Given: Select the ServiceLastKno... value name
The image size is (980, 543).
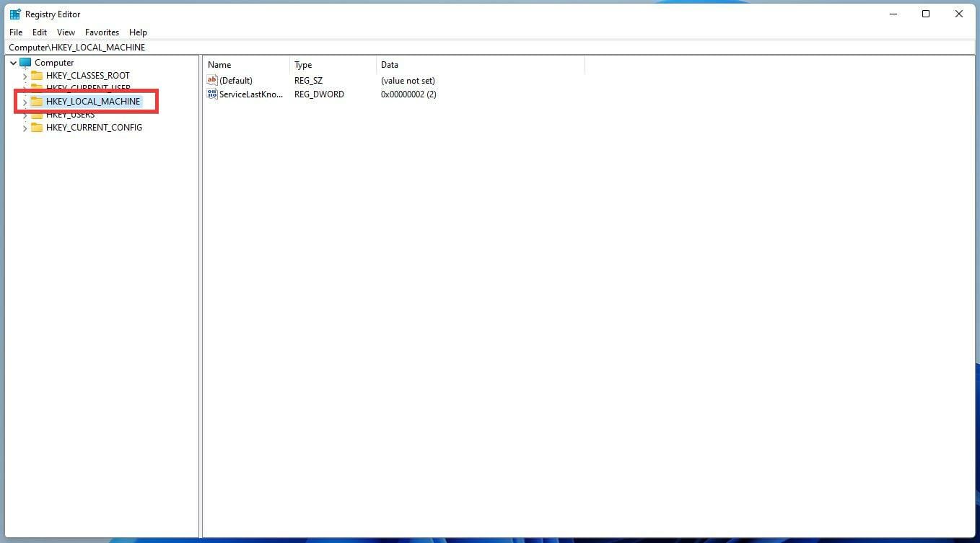Looking at the screenshot, I should 251,94.
